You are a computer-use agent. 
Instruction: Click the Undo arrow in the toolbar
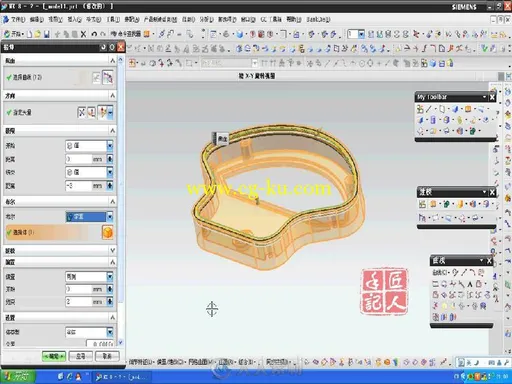94,34
